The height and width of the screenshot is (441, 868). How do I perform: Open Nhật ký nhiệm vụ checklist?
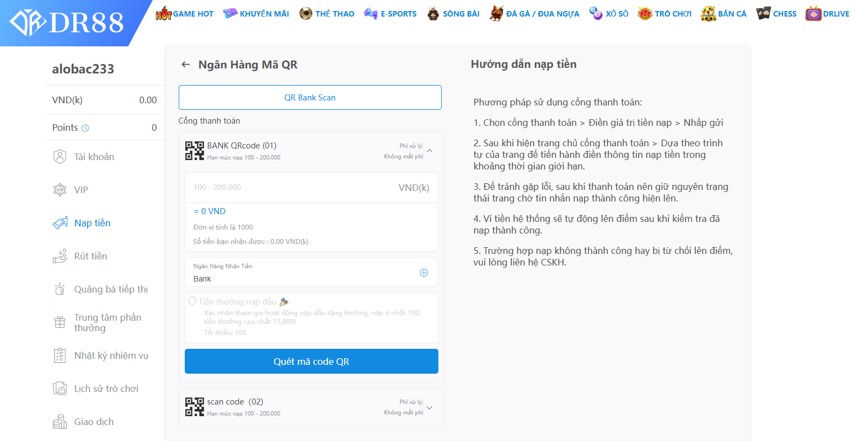point(111,355)
